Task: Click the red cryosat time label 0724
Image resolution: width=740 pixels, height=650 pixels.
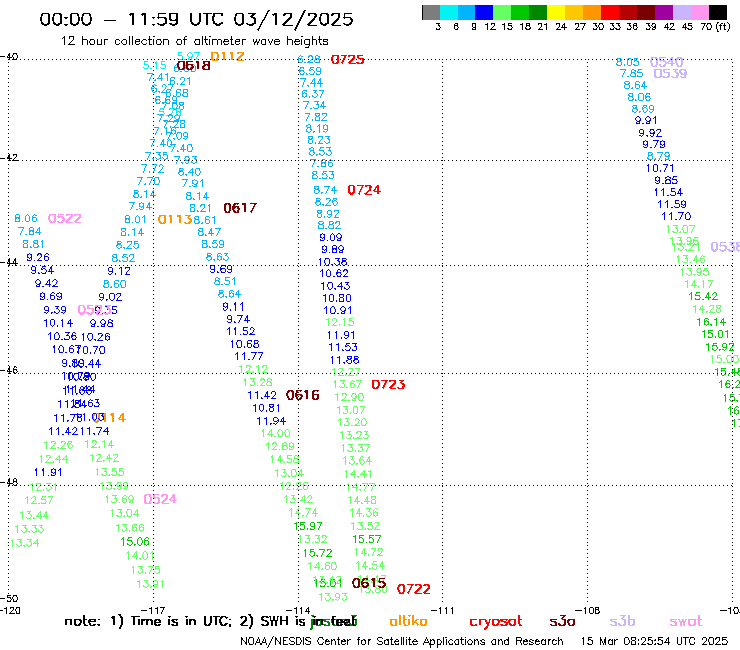Action: tap(364, 190)
